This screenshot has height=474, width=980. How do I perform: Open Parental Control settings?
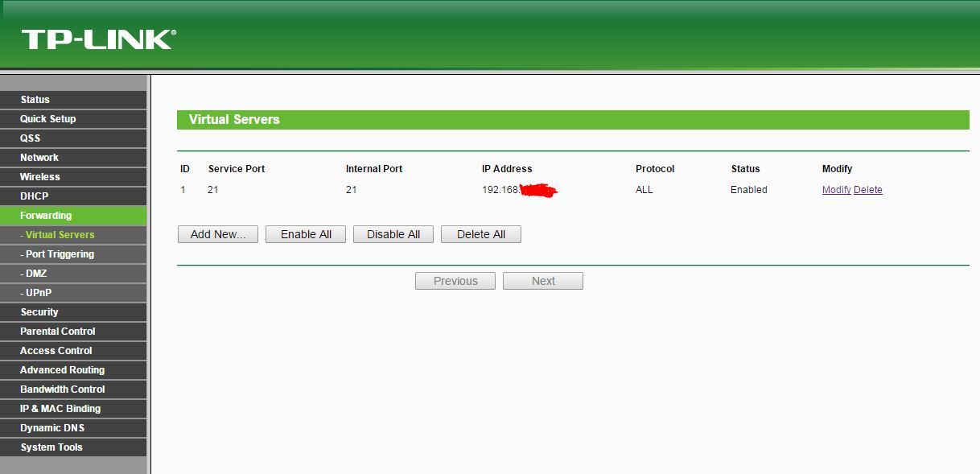[x=73, y=332]
